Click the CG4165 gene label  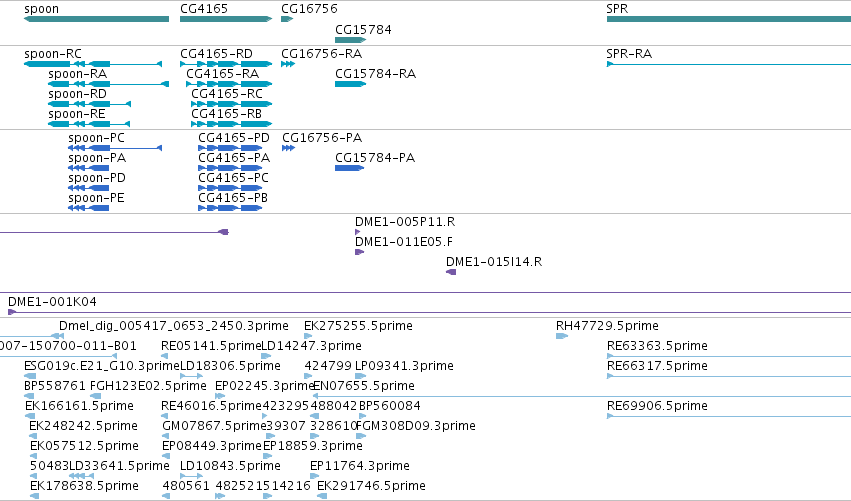(x=204, y=9)
